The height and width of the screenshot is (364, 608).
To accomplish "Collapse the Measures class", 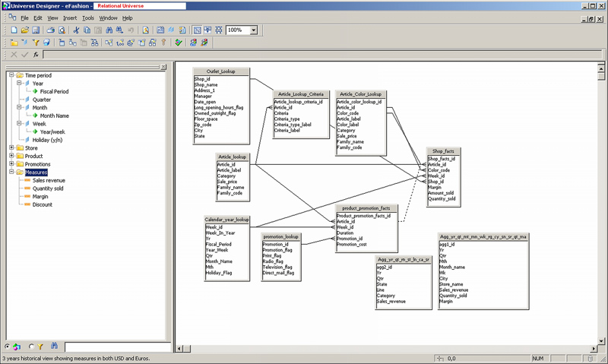I will (x=11, y=172).
